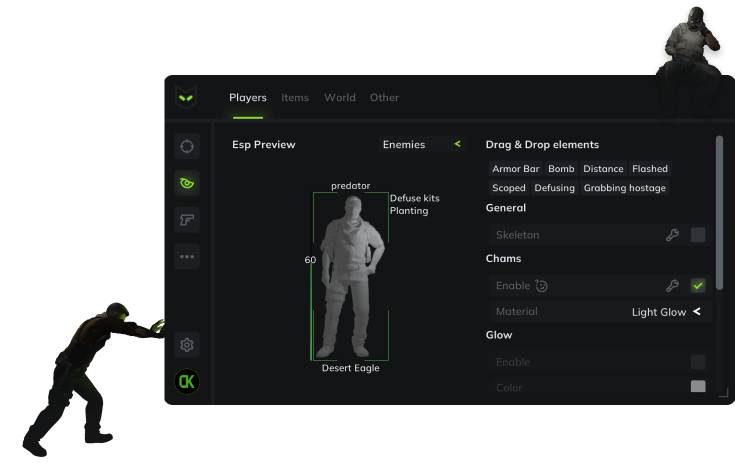Click the window resize corner grip
The height and width of the screenshot is (469, 735).
[723, 393]
